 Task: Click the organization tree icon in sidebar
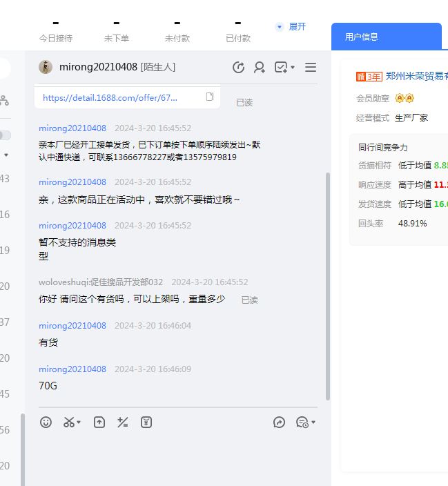(x=4, y=101)
